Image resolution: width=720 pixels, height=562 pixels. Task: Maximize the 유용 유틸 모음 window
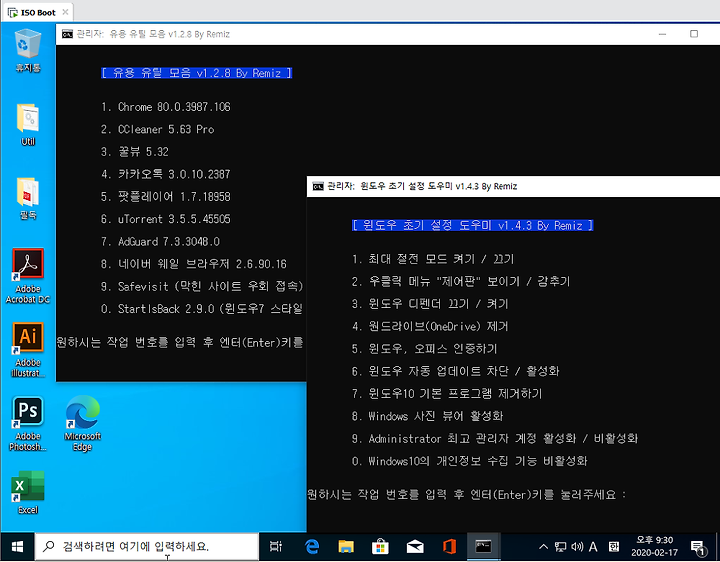point(694,34)
